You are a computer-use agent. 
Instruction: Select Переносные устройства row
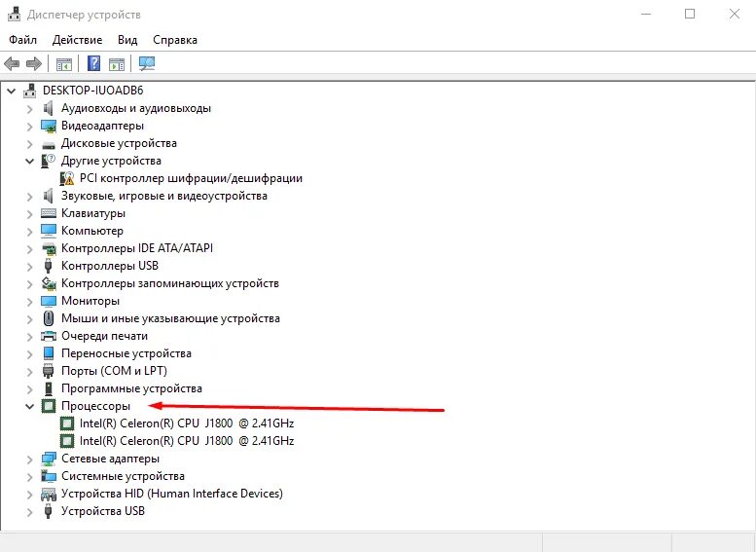126,353
